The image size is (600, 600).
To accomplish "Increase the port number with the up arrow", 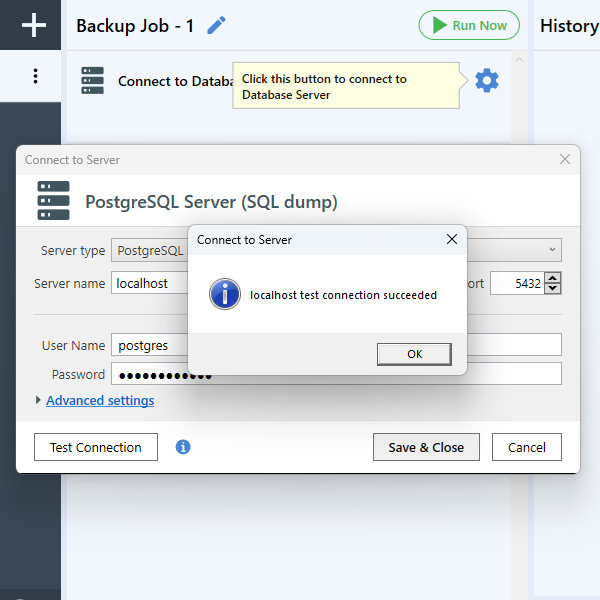I will 553,278.
